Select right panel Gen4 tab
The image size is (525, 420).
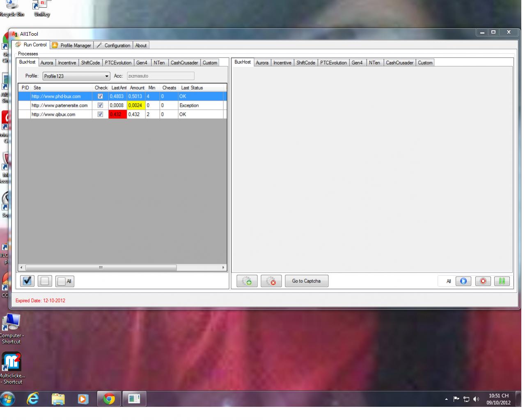point(357,63)
